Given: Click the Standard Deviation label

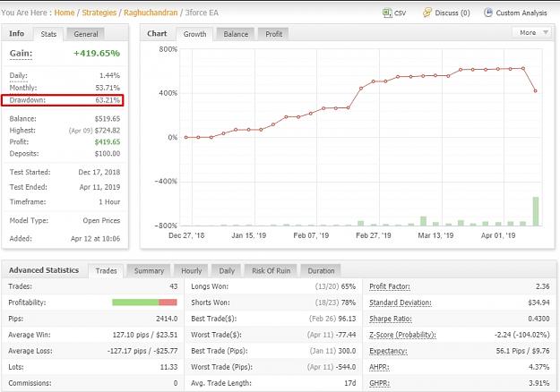Looking at the screenshot, I should click(x=401, y=303).
